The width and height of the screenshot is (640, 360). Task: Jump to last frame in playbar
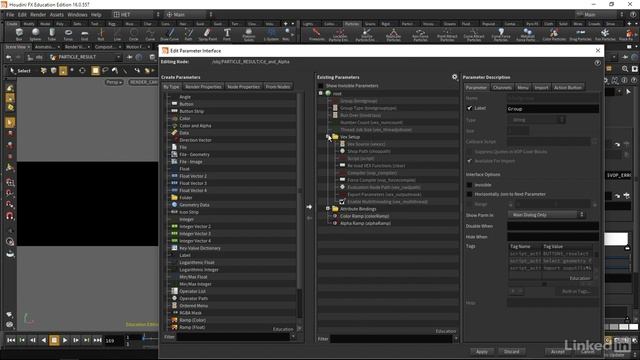pyautogui.click(x=97, y=340)
